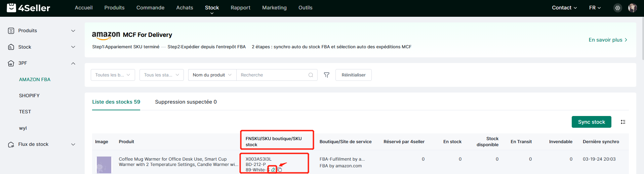This screenshot has height=174, width=644.
Task: Open the Nom du produit dropdown
Action: [x=212, y=75]
